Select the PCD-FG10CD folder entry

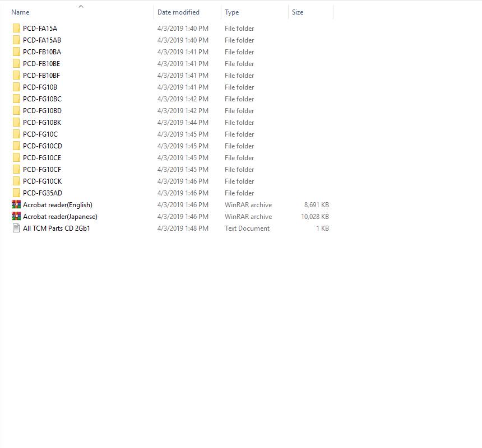43,146
